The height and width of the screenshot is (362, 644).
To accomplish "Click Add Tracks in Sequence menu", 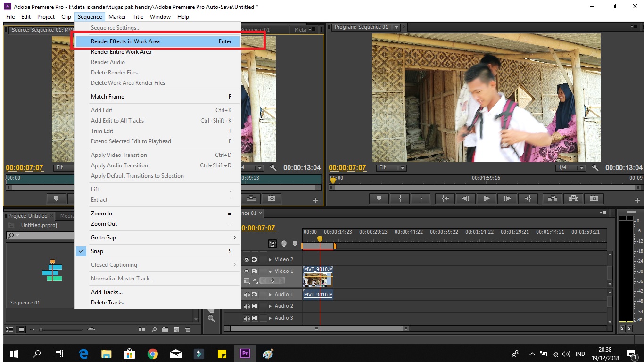I will [157, 292].
